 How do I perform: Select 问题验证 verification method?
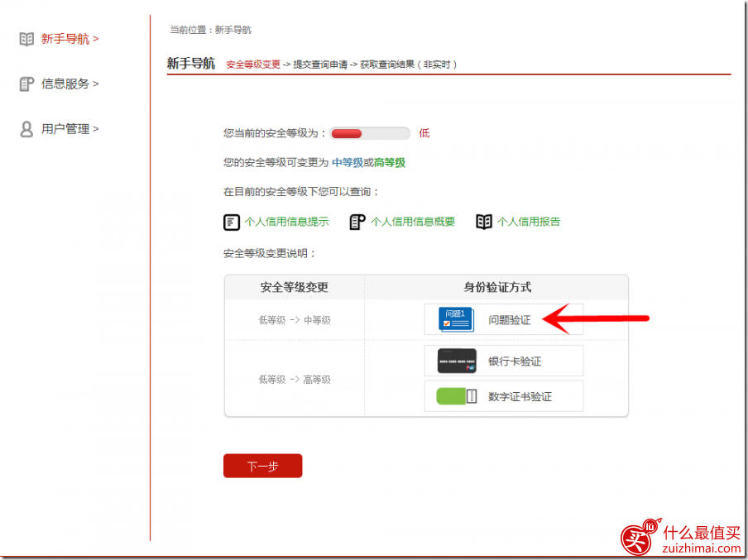(503, 319)
